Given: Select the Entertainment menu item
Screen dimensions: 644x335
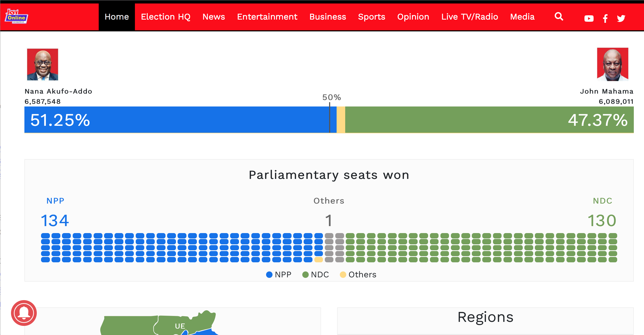Looking at the screenshot, I should click(x=267, y=17).
